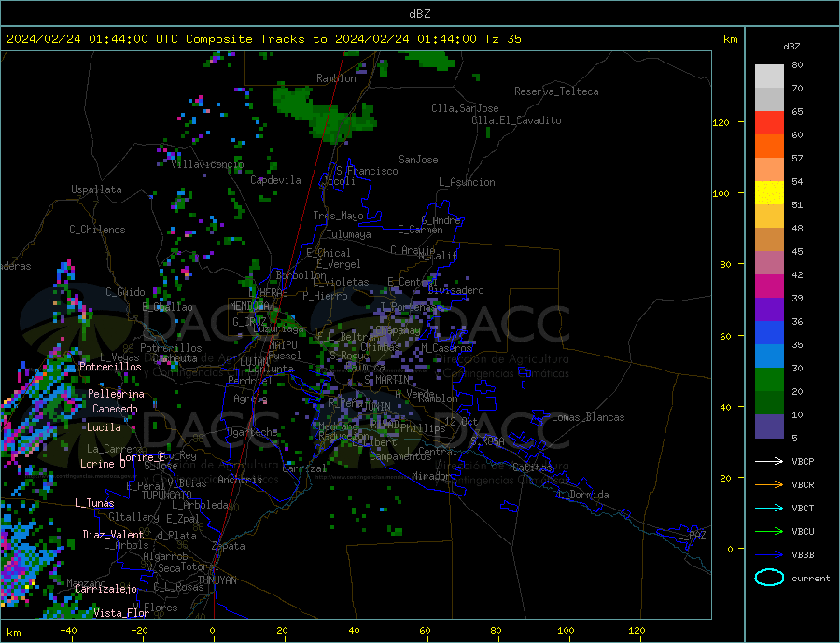Image resolution: width=840 pixels, height=643 pixels.
Task: Click the JUNIN map label
Action: (x=376, y=407)
